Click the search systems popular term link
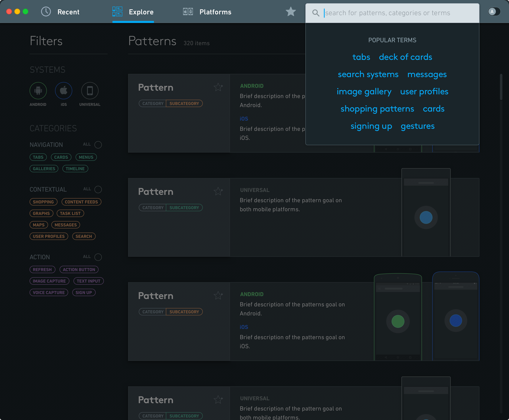The image size is (509, 420). 368,74
